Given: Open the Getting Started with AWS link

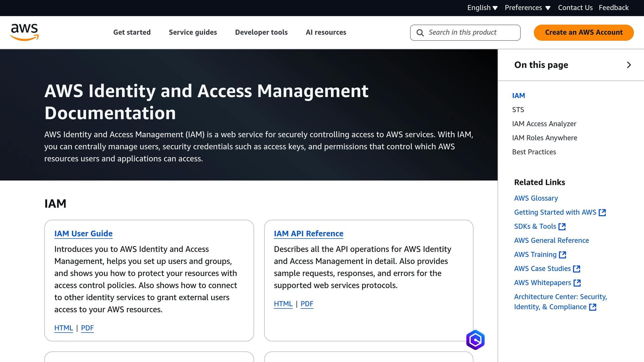Looking at the screenshot, I should tap(555, 212).
